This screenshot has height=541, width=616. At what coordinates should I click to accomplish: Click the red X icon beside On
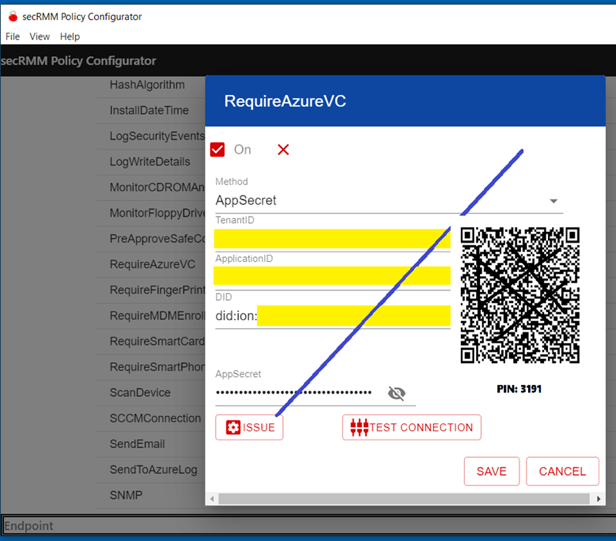pyautogui.click(x=283, y=150)
